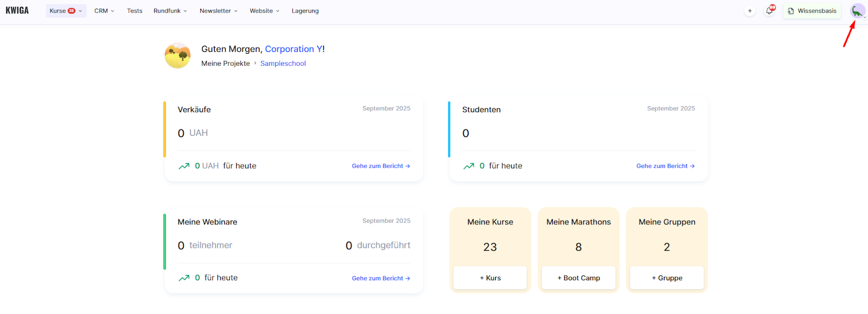This screenshot has width=868, height=314.
Task: Click the Verkäufe trend arrow icon
Action: [x=184, y=166]
